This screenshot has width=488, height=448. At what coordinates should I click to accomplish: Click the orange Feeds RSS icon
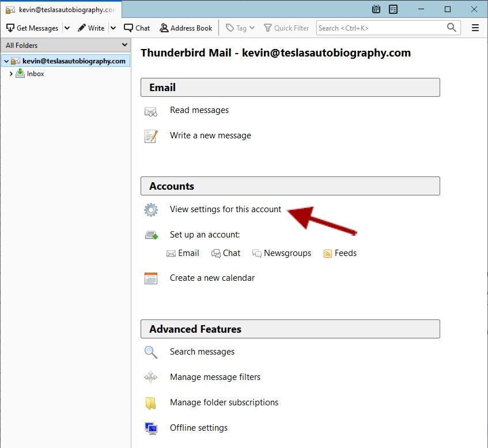point(328,254)
